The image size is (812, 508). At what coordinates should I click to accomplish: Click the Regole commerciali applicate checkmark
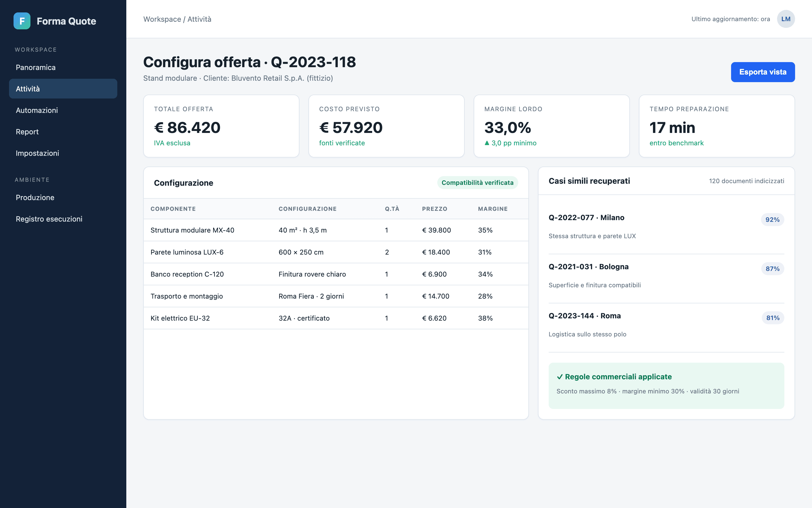(x=560, y=377)
